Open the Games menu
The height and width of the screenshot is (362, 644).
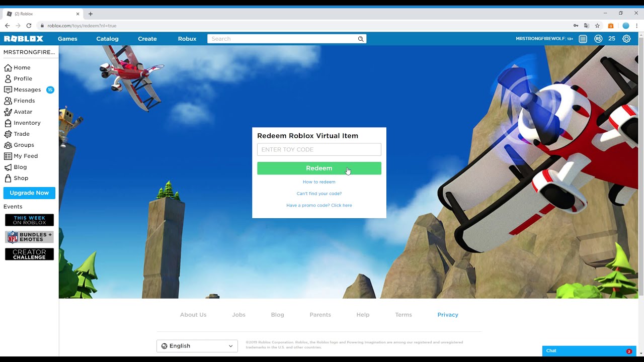tap(67, 39)
